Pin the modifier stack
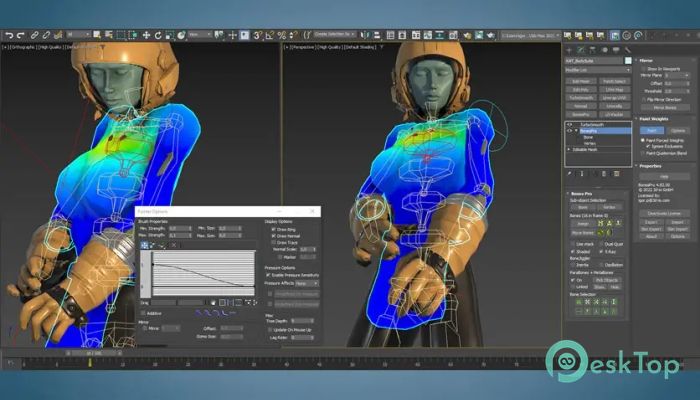Screen dimensions: 700x400 pyautogui.click(x=570, y=174)
